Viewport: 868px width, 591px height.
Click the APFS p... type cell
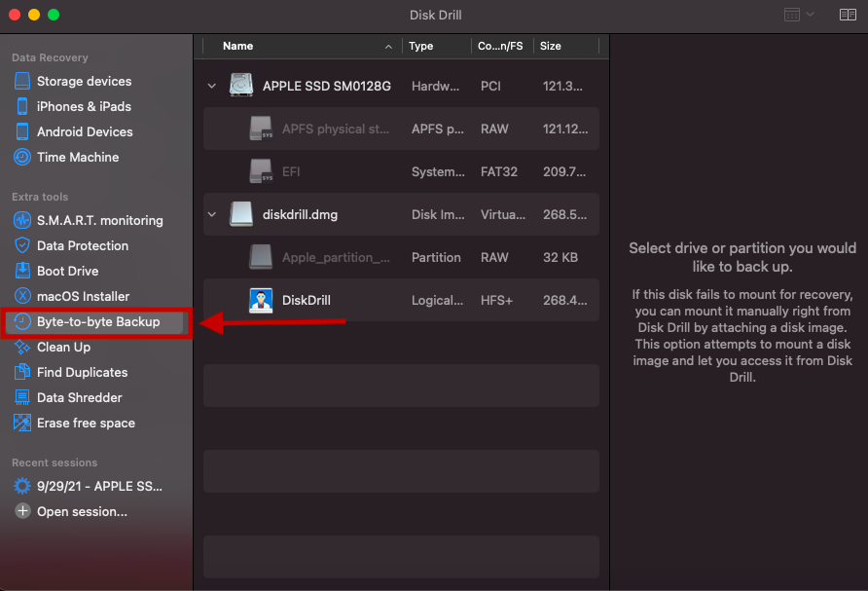click(437, 129)
